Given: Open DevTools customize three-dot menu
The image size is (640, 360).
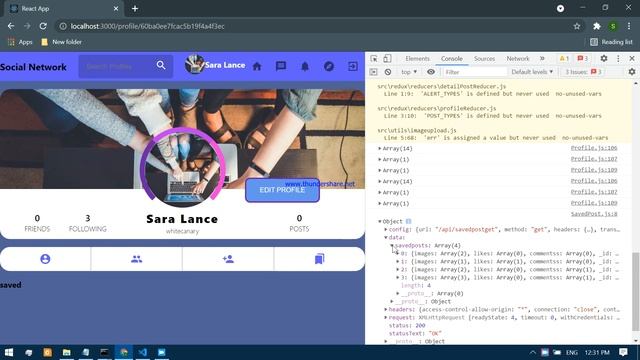Looking at the screenshot, I should [618, 59].
